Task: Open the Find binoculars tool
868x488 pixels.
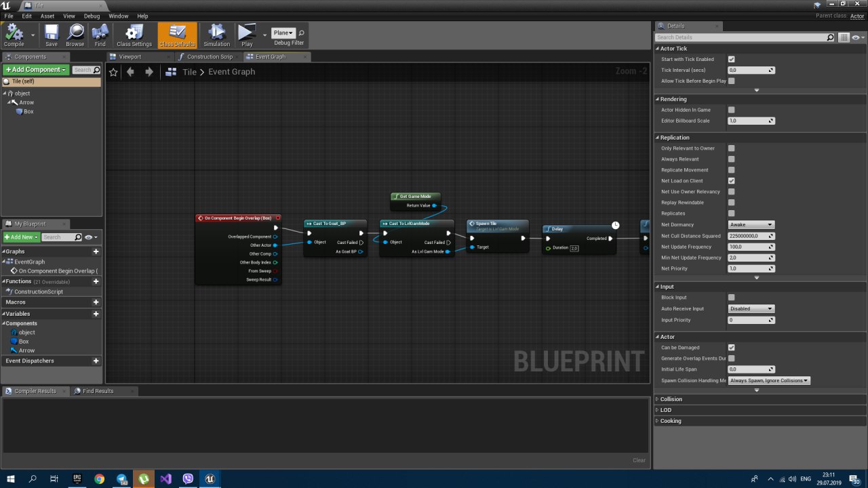Action: point(100,35)
